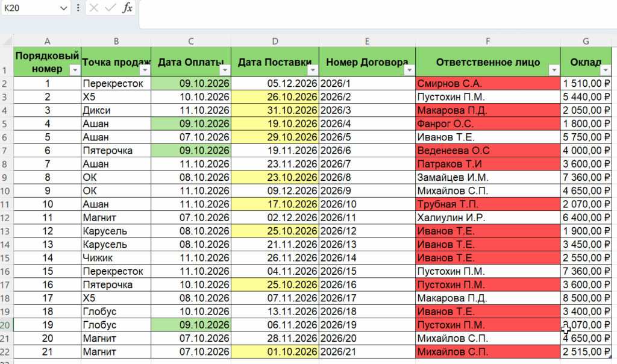Viewport: 617px width, 364px height.
Task: Click into the formula bar input
Action: [378, 14]
